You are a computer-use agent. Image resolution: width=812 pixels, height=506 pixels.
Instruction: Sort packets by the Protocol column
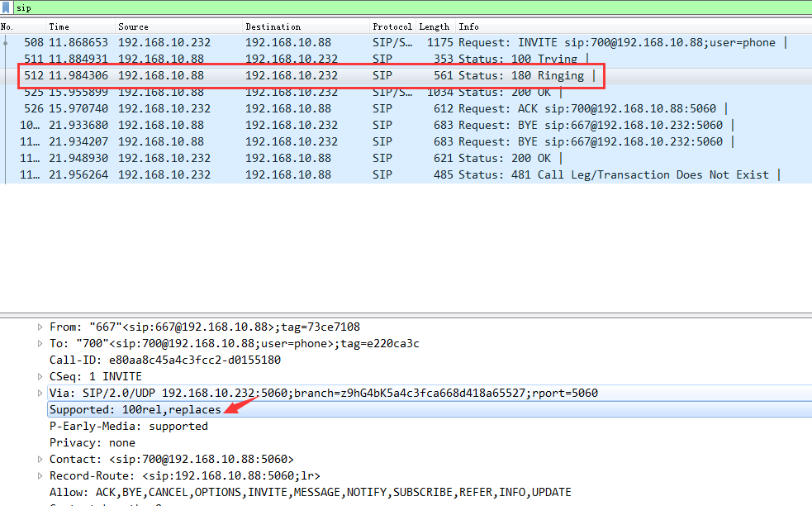click(x=392, y=26)
